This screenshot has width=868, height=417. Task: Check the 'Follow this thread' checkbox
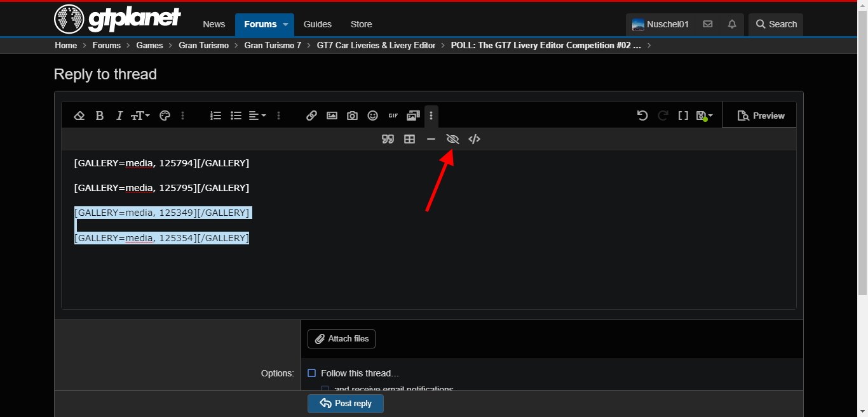[x=312, y=373]
